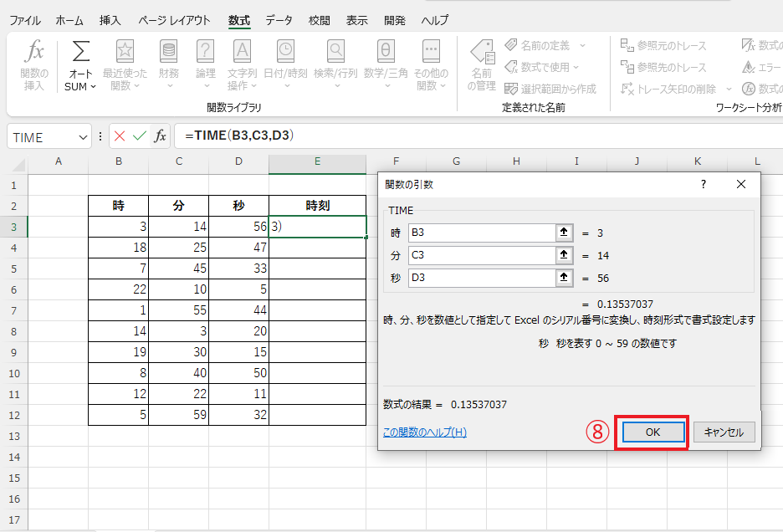The image size is (783, 532).
Task: Click the 秒 input field containing D3
Action: [x=482, y=277]
